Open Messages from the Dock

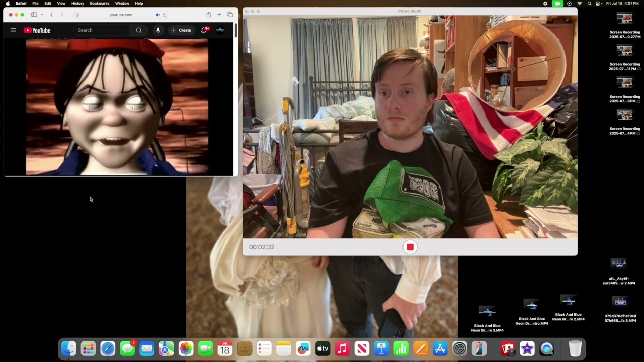coord(127,348)
